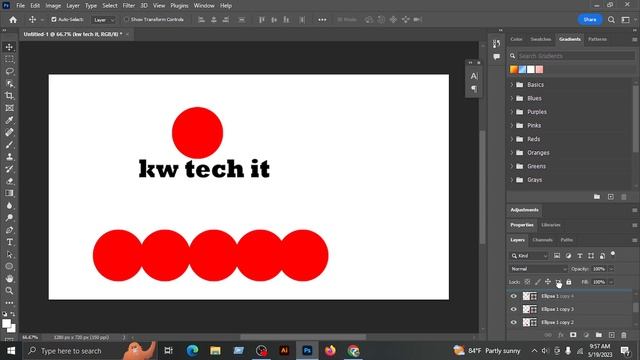Toggle the Auto-Select checkbox
Viewport: 640px width, 360px height.
[53, 19]
